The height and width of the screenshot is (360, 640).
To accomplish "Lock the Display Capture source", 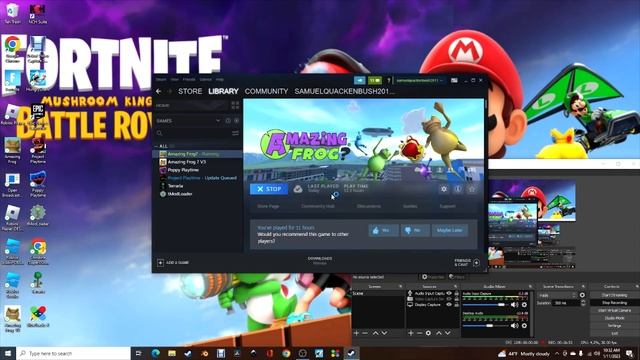I will click(457, 304).
